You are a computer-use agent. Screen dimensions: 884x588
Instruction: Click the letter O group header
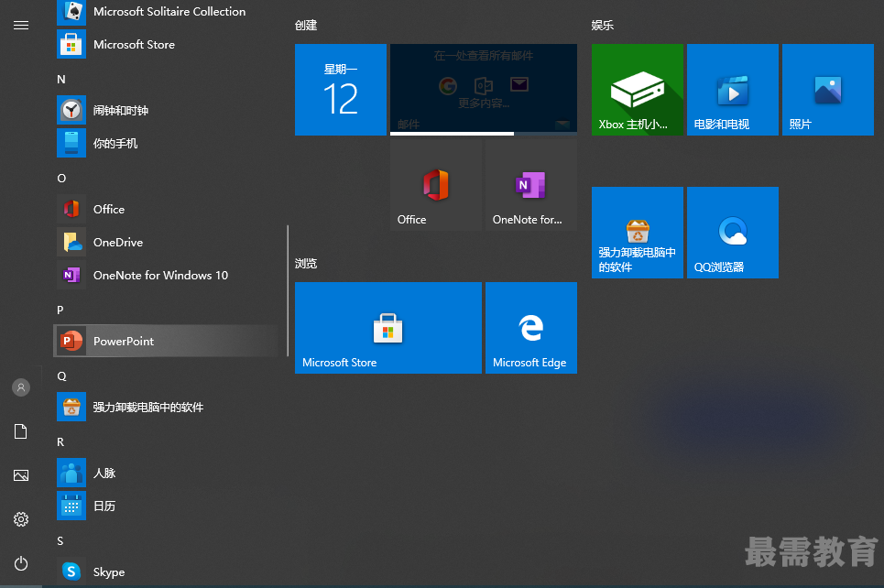(61, 179)
